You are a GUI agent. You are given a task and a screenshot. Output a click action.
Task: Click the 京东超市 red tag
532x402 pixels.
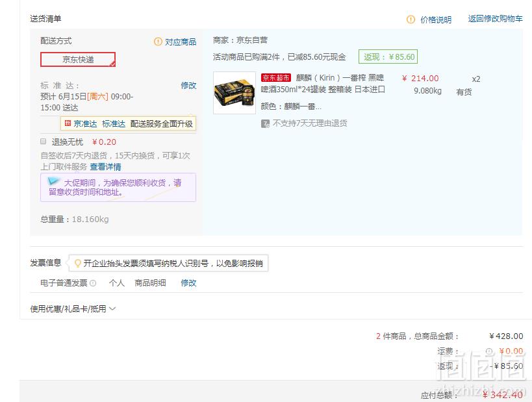pyautogui.click(x=276, y=78)
